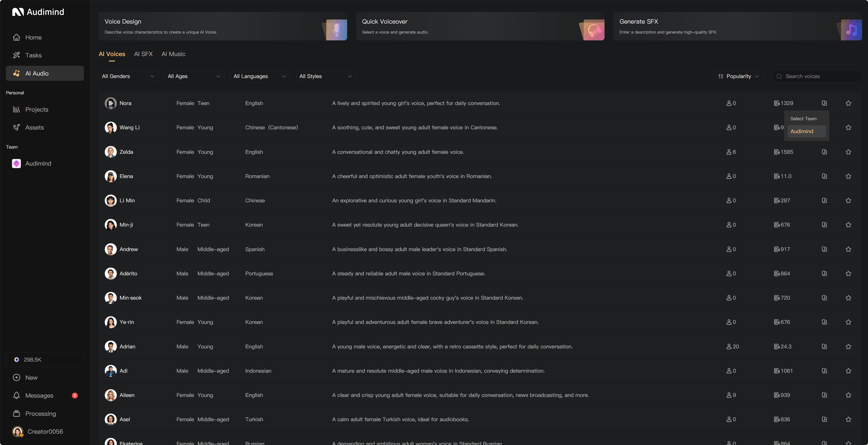Mark Andrew voice as favorite
Screen dimensions: 868x445
tap(848, 249)
